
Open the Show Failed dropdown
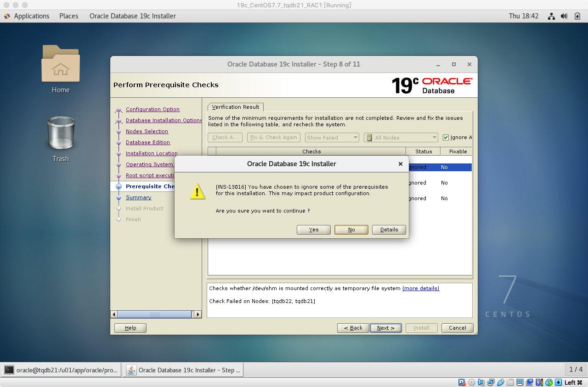(332, 137)
